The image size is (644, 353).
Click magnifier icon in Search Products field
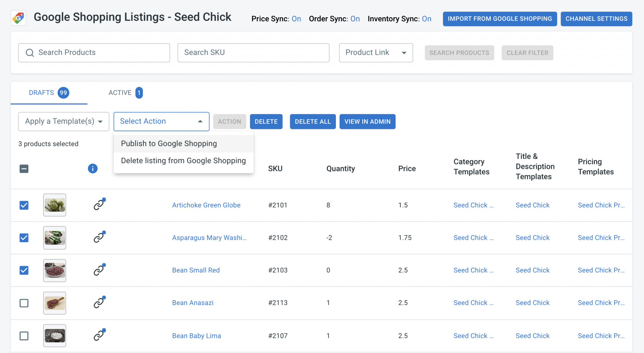pos(30,53)
